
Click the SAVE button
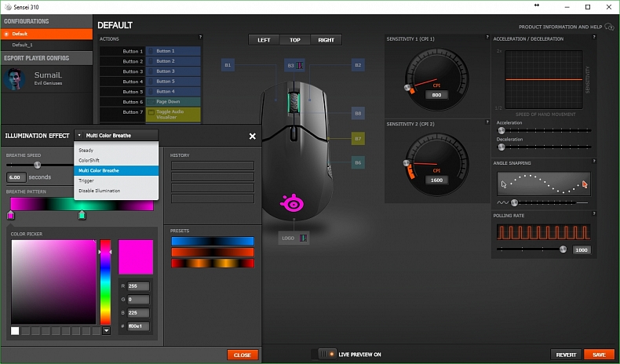(x=599, y=355)
